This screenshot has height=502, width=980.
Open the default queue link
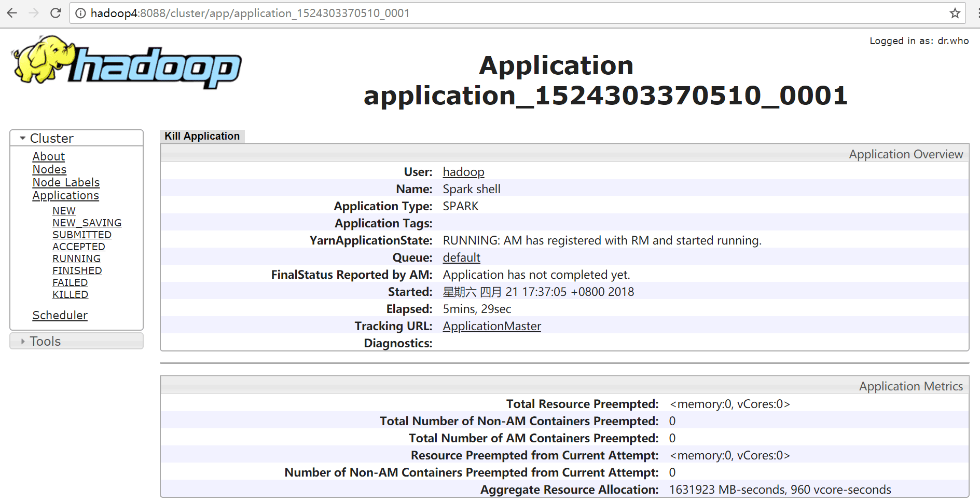[x=461, y=257]
